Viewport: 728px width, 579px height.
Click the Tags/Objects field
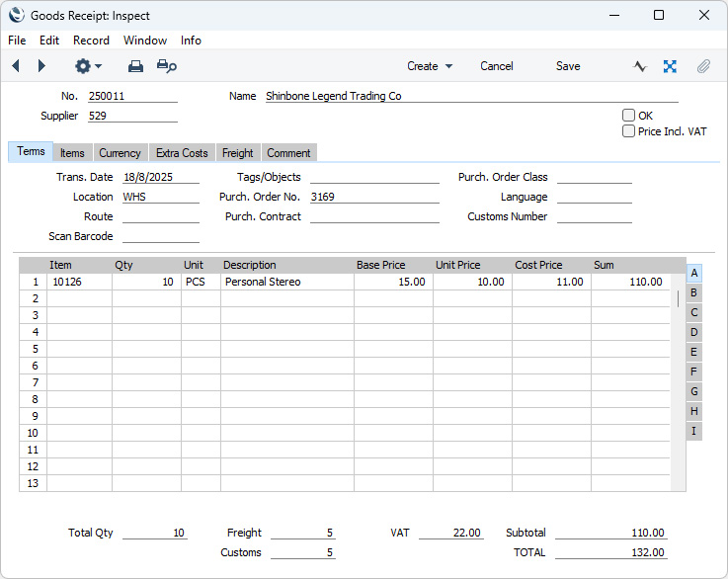[374, 177]
